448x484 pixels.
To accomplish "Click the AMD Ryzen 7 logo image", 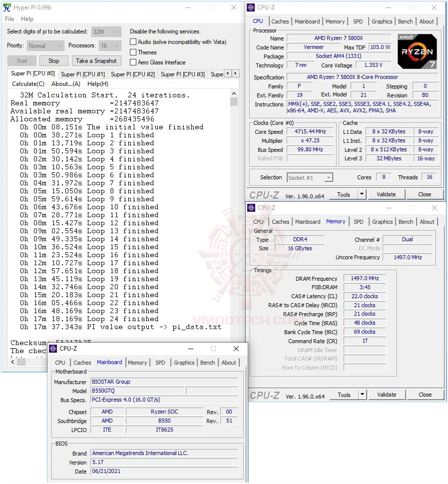I will click(x=417, y=51).
